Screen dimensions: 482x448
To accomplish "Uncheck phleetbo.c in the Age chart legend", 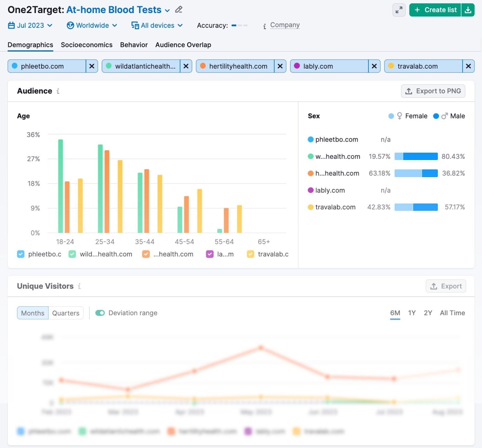I will click(x=20, y=254).
